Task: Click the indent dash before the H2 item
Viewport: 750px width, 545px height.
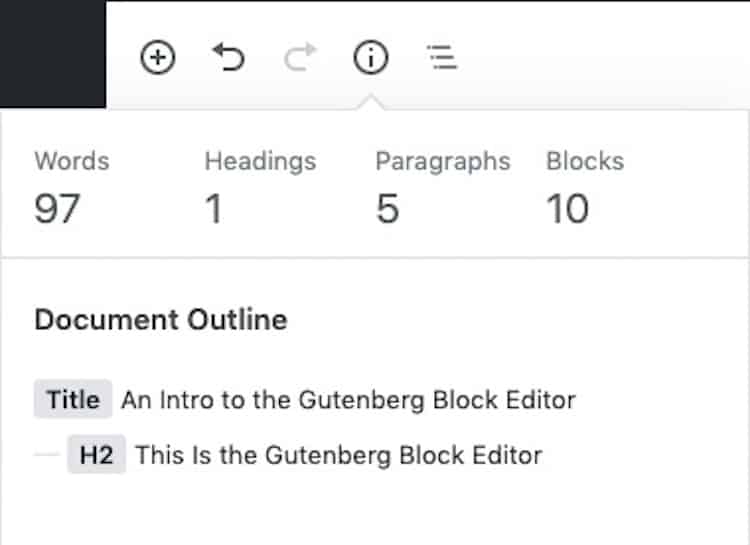Action: coord(47,454)
